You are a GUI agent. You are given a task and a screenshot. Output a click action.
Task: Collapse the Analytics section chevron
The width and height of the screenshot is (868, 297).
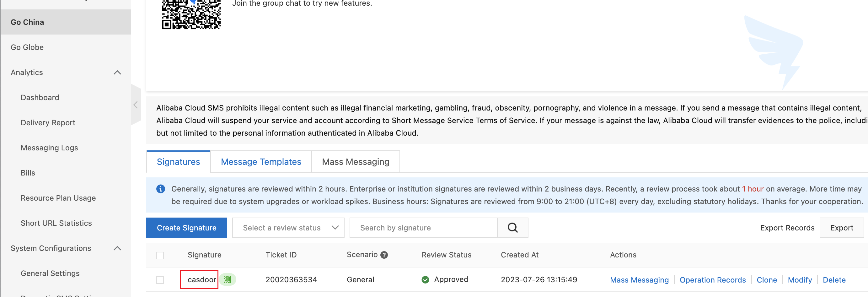(117, 73)
